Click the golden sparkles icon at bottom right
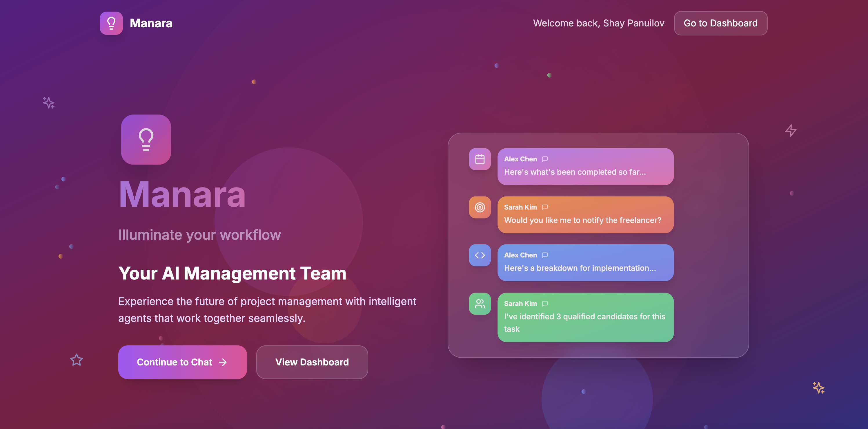Viewport: 868px width, 429px height. (x=818, y=387)
